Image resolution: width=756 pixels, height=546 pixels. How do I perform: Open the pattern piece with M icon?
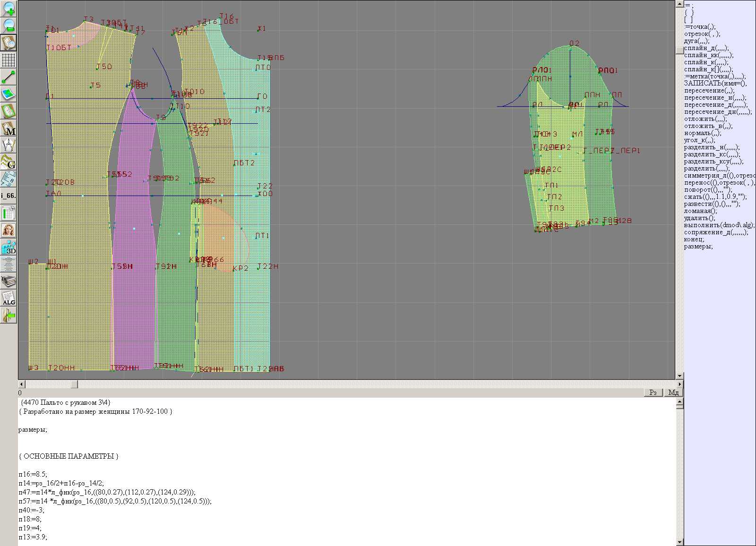click(x=9, y=128)
